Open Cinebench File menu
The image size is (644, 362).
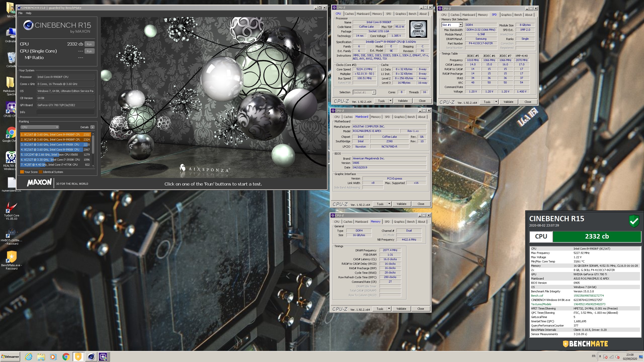[20, 13]
